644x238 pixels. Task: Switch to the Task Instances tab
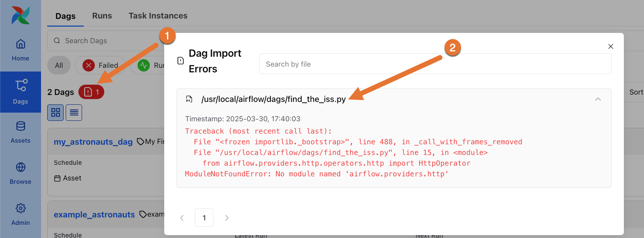coord(158,16)
